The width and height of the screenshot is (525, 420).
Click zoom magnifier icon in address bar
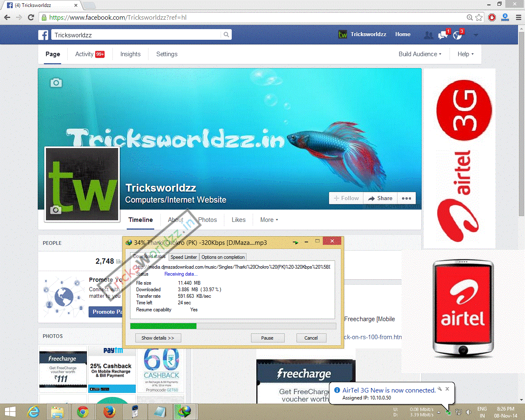pos(470,17)
